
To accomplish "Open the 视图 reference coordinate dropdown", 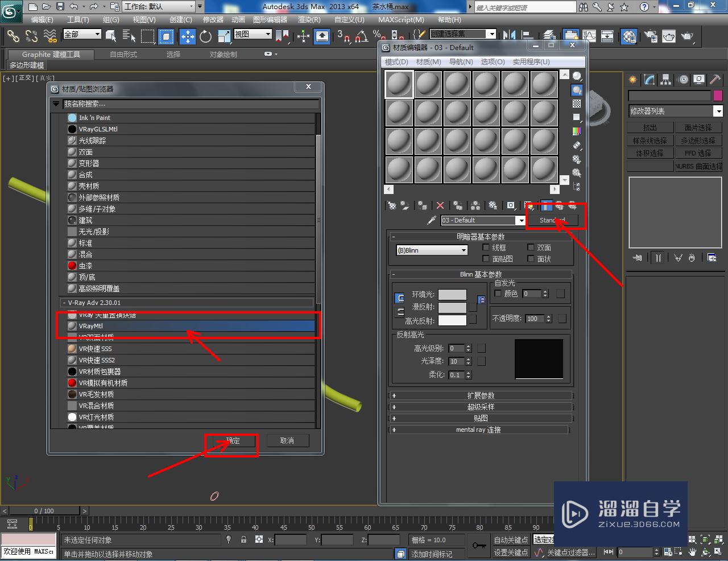I will (253, 34).
